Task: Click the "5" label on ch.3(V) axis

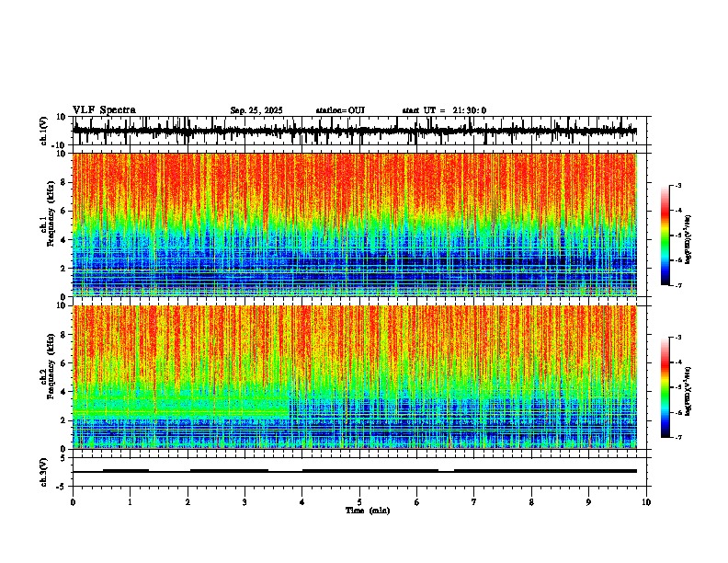Action: pyautogui.click(x=64, y=457)
